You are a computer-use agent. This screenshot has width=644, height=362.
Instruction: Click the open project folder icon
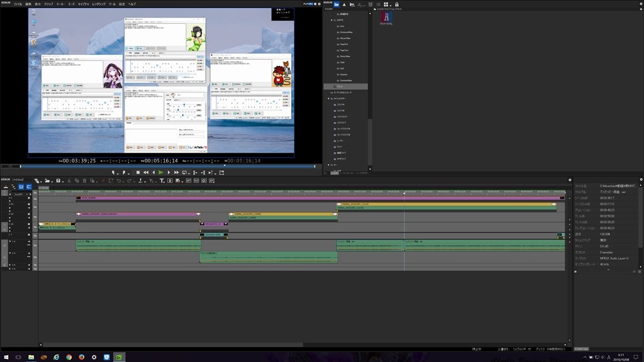tap(47, 180)
